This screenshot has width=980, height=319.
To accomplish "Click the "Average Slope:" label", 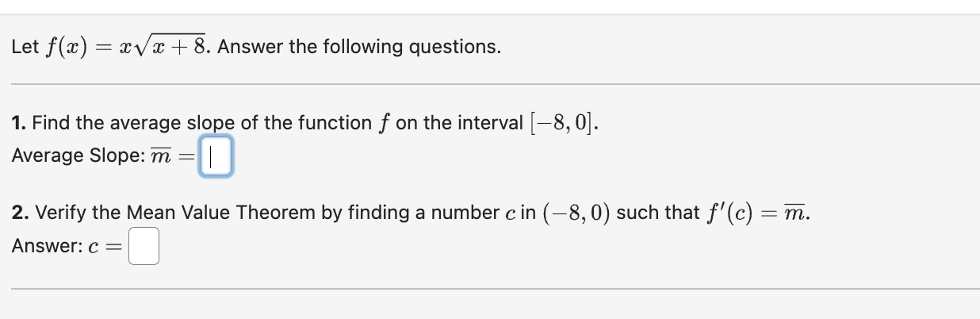I will [x=76, y=156].
